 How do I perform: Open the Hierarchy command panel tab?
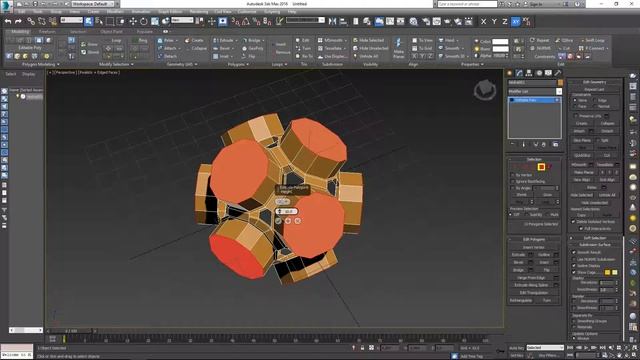pos(529,73)
